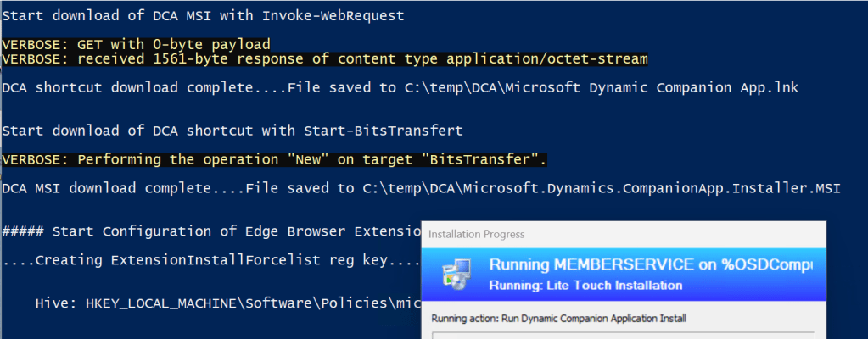This screenshot has height=339, width=868.
Task: Click the 'Start Configuration of Edge Browser' line
Action: tap(210, 231)
